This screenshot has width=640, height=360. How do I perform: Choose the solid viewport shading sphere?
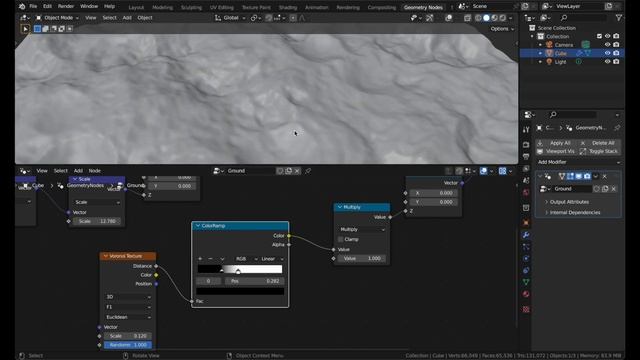[486, 18]
